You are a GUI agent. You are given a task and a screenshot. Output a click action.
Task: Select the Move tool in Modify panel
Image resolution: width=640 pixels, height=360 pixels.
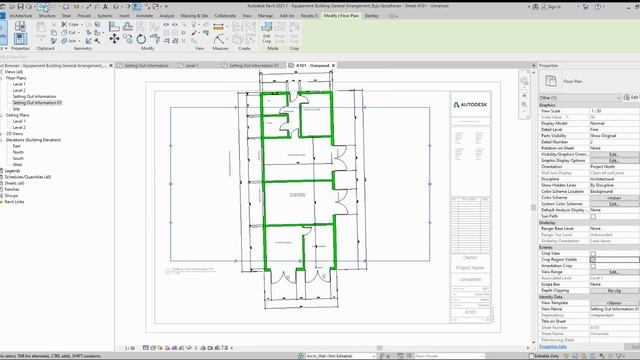(x=114, y=39)
